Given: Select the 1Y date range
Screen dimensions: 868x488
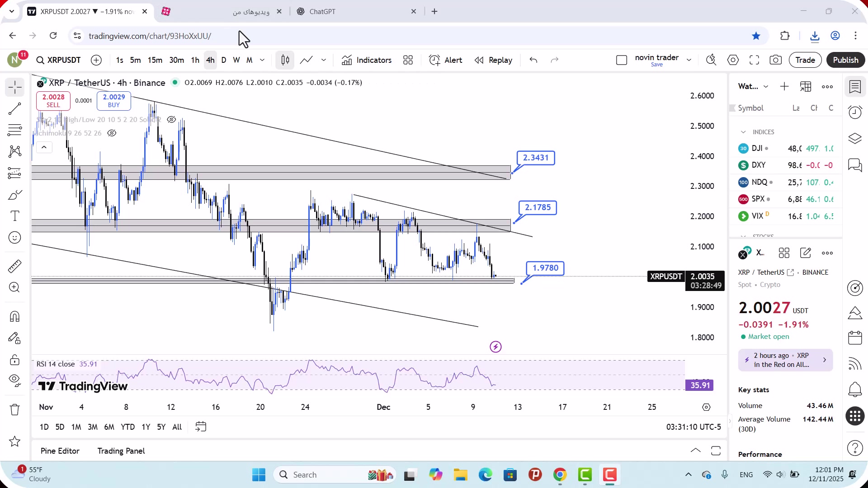Looking at the screenshot, I should click(x=146, y=427).
